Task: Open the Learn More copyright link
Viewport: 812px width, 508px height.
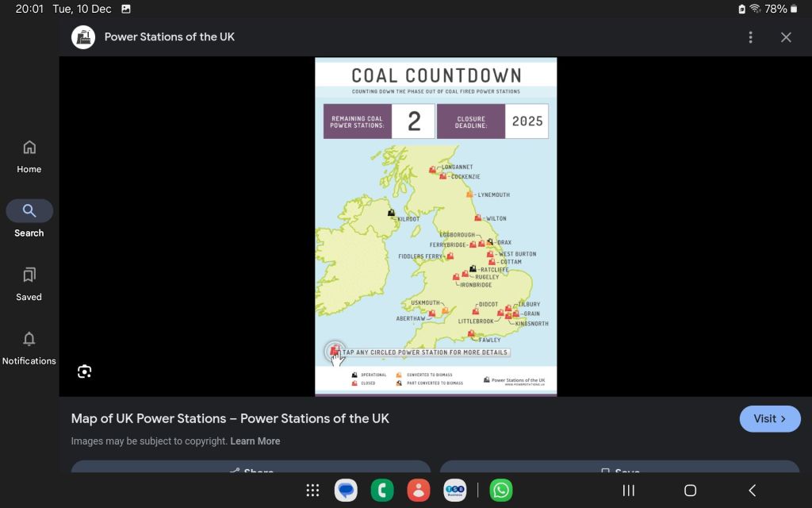Action: [x=255, y=441]
